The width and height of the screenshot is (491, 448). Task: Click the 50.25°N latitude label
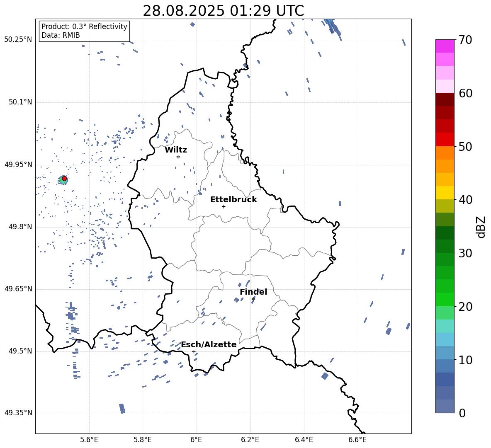tap(18, 40)
